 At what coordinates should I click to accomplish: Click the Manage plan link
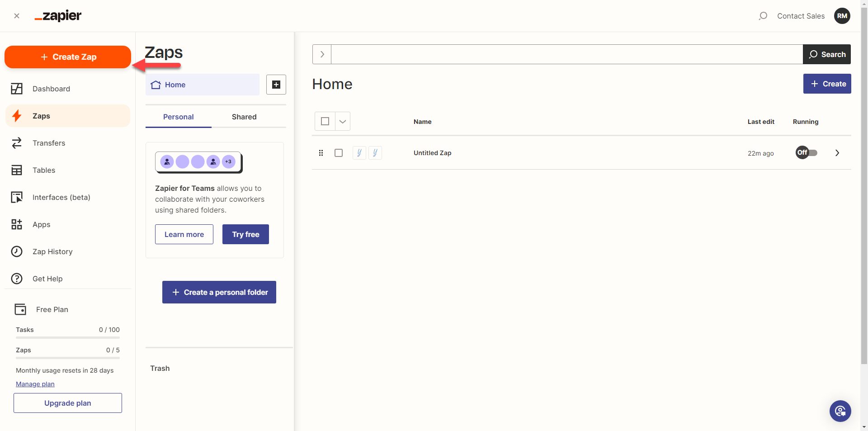pyautogui.click(x=35, y=384)
